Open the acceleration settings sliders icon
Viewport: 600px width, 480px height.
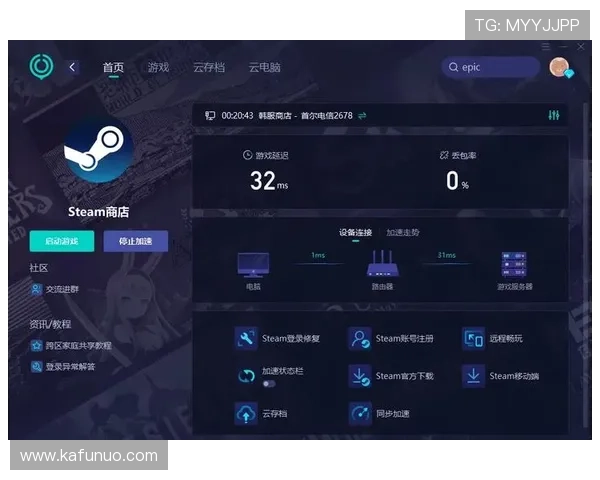(554, 115)
